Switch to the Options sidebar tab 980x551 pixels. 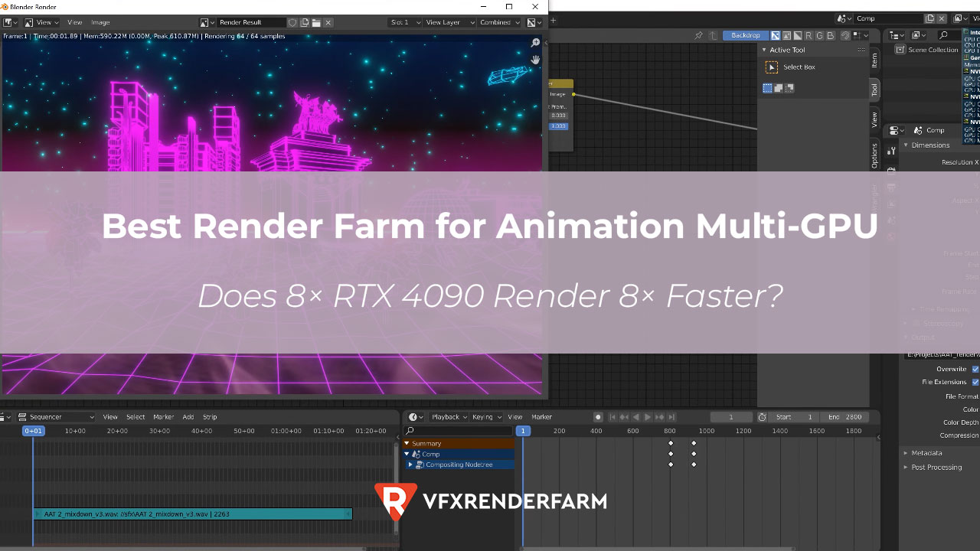pyautogui.click(x=875, y=155)
